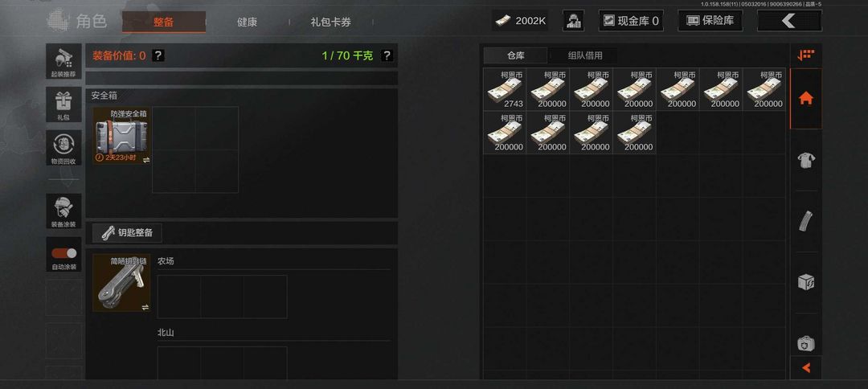Toggle the 自动涂装 auto skin switch
The image size is (868, 389).
63,253
